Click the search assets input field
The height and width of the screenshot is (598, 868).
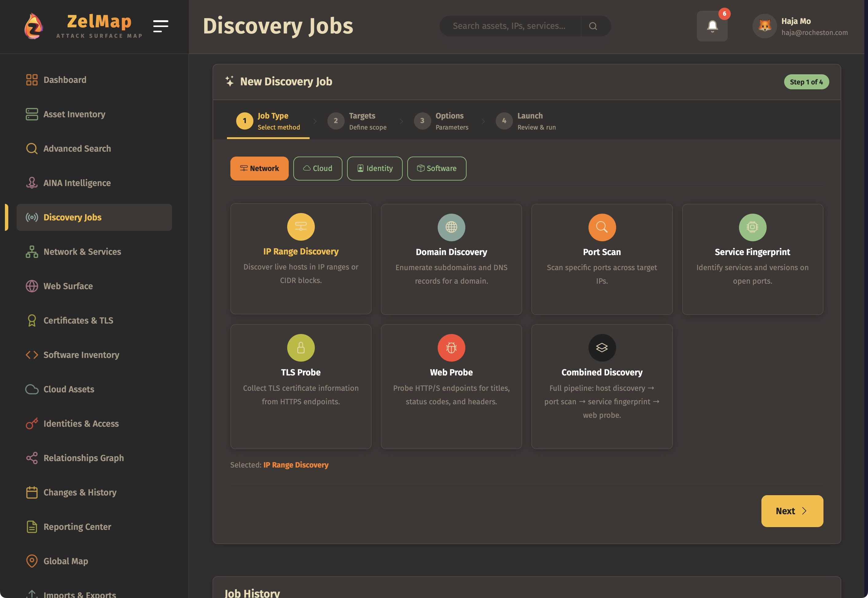coord(510,26)
